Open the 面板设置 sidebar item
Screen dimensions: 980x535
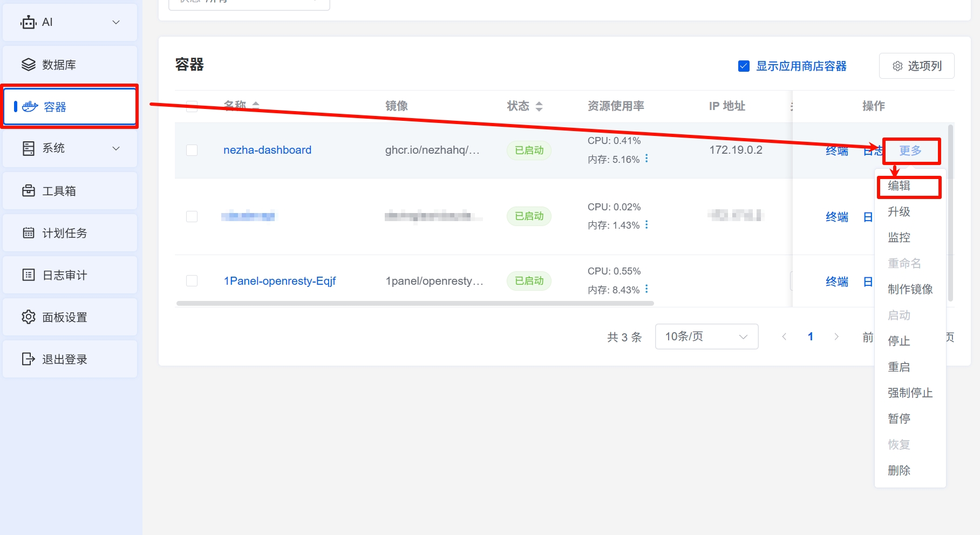(70, 317)
